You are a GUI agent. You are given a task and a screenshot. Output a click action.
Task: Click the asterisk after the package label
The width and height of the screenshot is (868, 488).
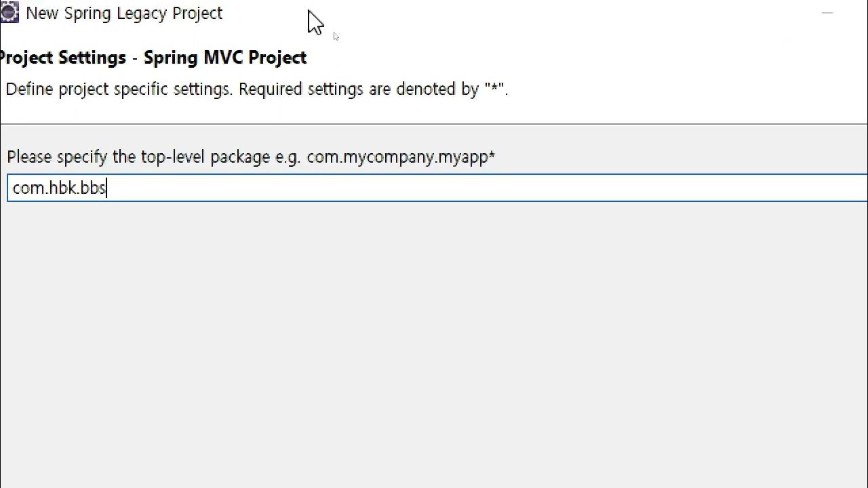492,157
